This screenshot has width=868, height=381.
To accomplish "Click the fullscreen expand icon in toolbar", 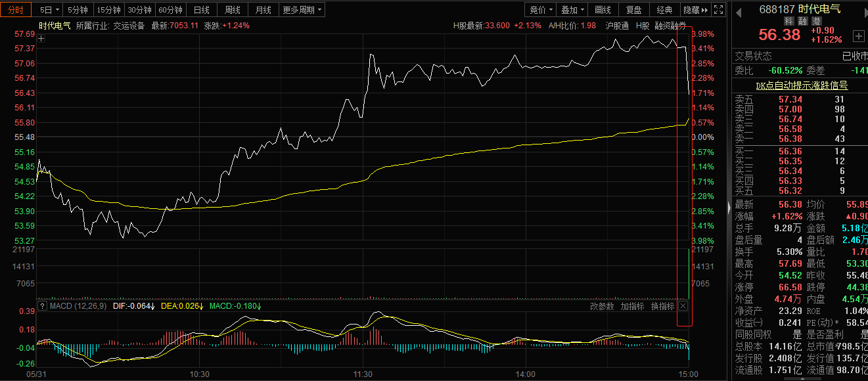I will coord(719,10).
